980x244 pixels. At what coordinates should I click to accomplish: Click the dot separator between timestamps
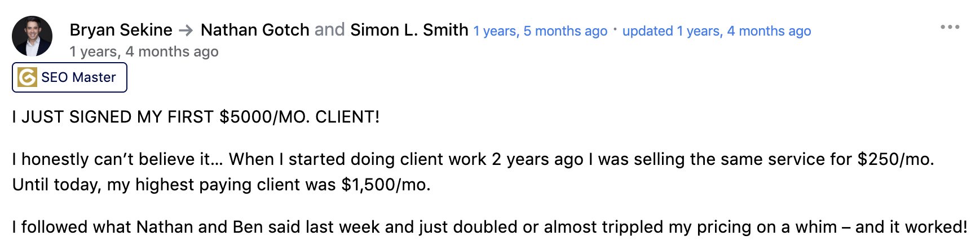click(615, 28)
